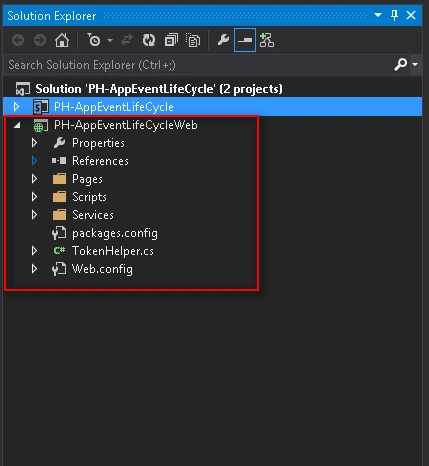Expand the Scripts folder

click(34, 197)
